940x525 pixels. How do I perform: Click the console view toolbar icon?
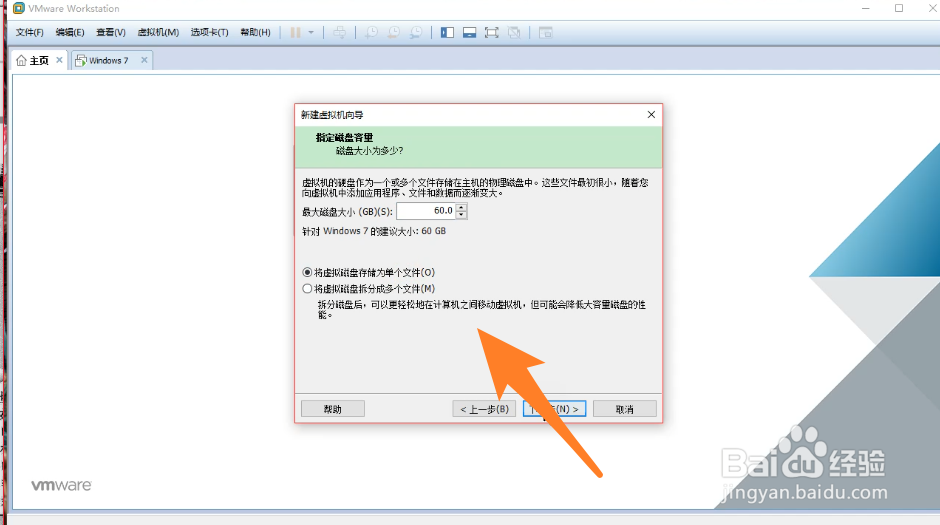[546, 32]
